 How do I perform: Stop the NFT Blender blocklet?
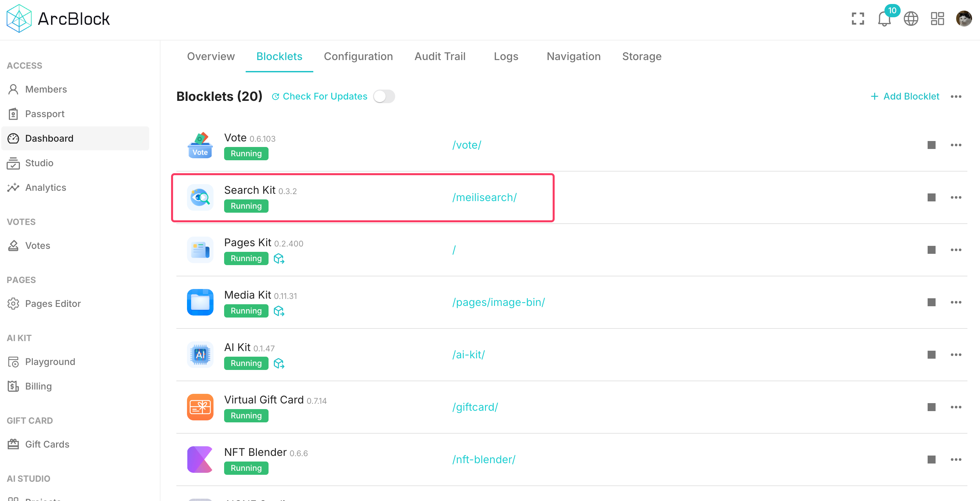click(x=931, y=460)
